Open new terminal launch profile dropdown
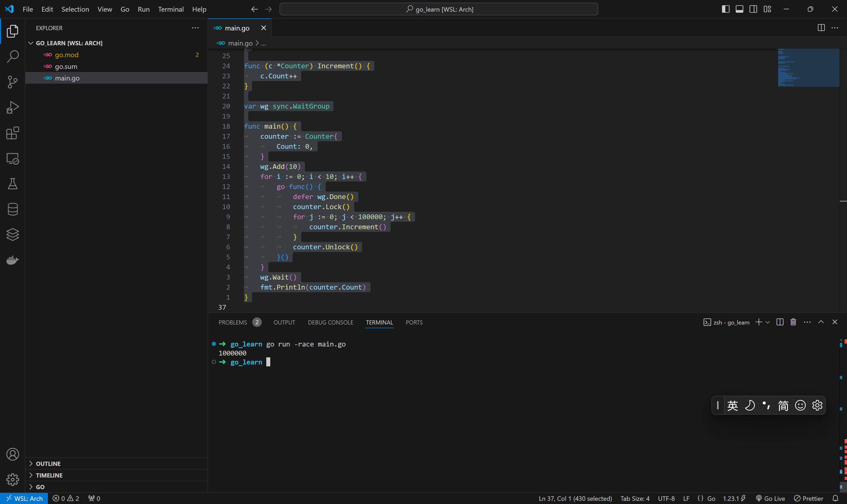This screenshot has width=847, height=504. click(768, 322)
